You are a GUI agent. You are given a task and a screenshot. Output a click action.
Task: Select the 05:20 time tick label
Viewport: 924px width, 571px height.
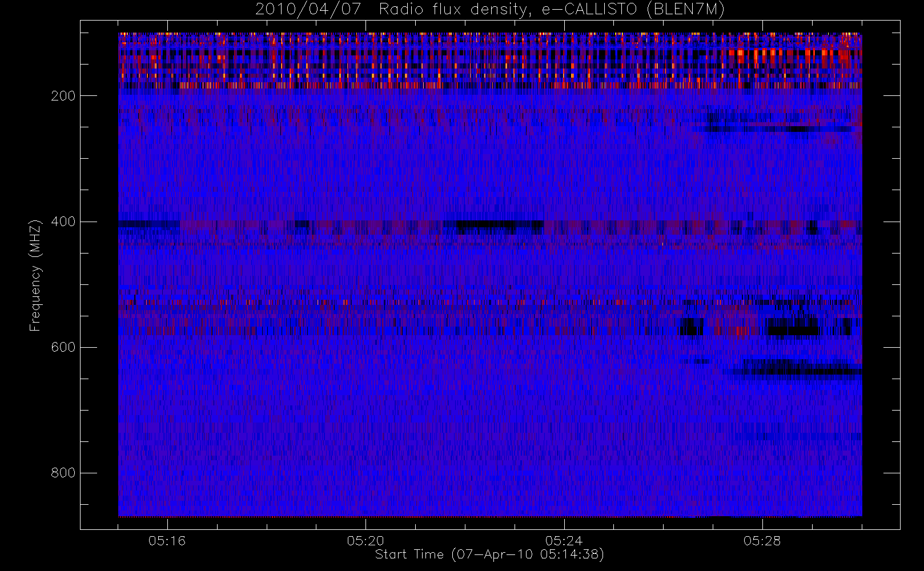[365, 541]
